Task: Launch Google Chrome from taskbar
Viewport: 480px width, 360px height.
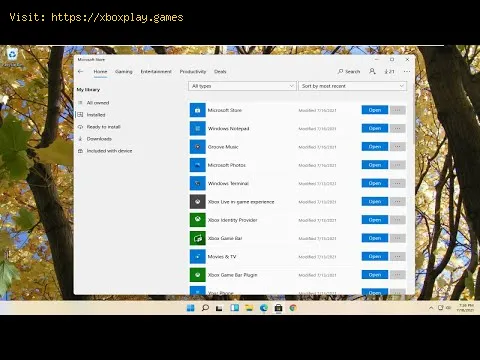Action: (x=293, y=308)
